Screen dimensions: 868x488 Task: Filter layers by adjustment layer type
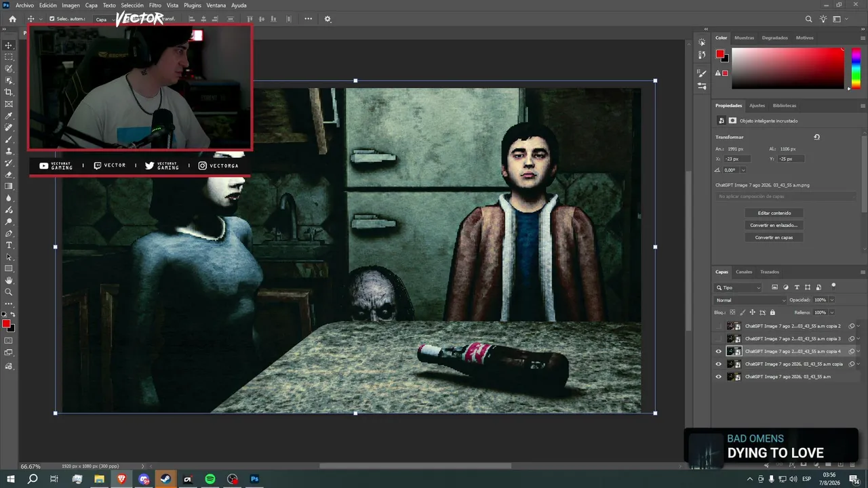[x=786, y=287]
